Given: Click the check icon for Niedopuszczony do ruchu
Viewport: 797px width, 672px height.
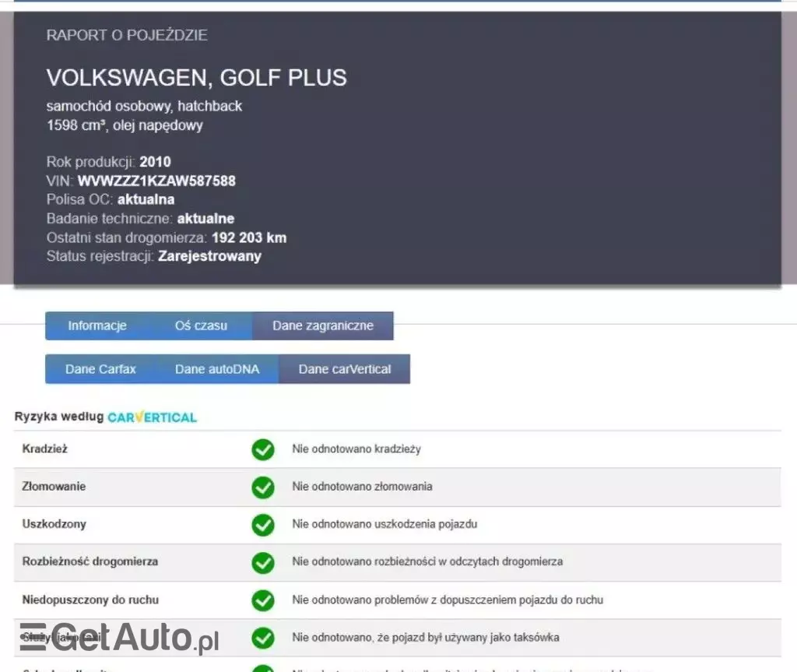Looking at the screenshot, I should click(263, 600).
